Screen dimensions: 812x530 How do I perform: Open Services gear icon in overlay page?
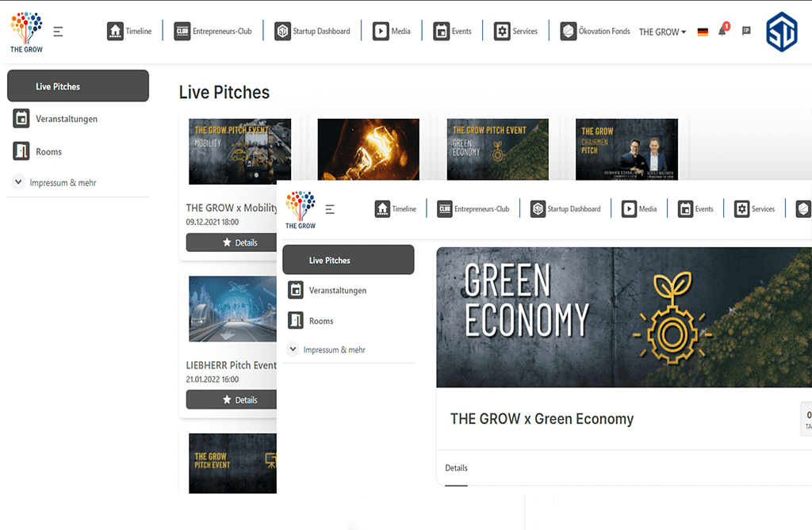742,208
